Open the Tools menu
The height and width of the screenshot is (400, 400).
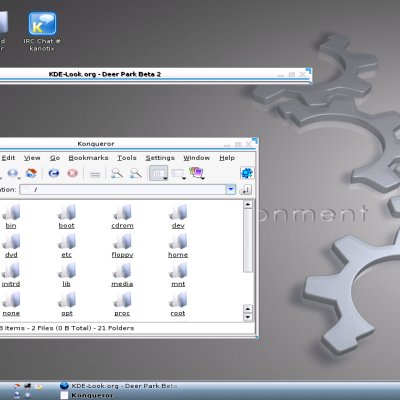pos(127,158)
